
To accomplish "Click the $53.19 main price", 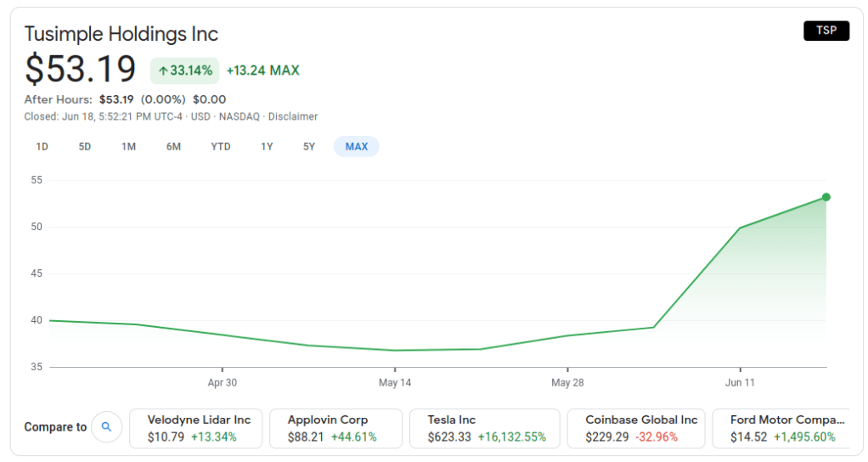I will click(81, 70).
